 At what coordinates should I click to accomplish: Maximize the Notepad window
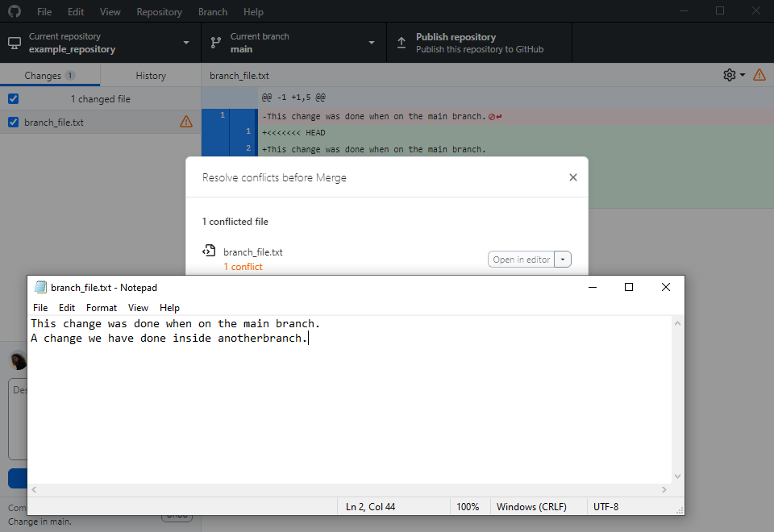(629, 287)
